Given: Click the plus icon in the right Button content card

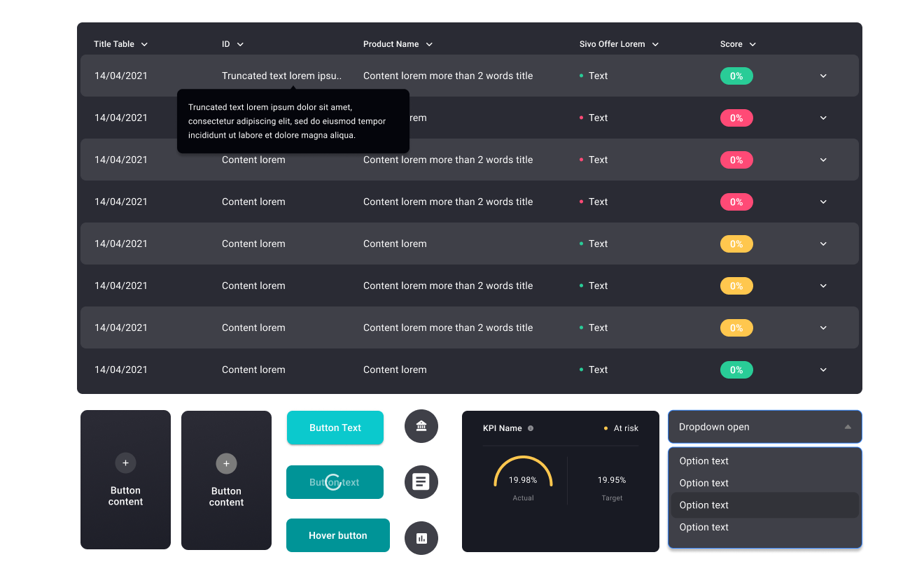Looking at the screenshot, I should [x=226, y=463].
